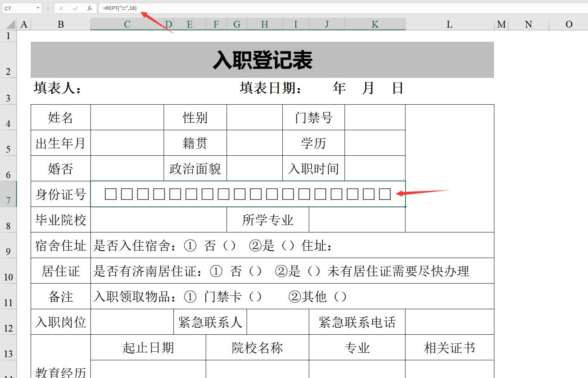Click the 填表人 cell

click(57, 88)
